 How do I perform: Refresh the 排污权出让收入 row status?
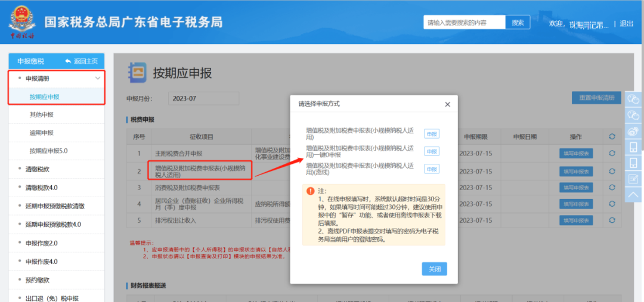(x=612, y=220)
